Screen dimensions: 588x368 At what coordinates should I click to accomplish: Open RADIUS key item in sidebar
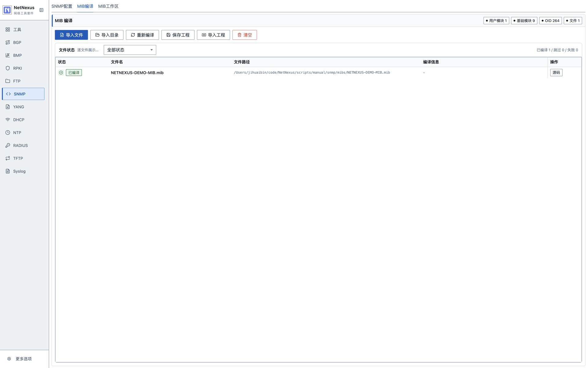[x=23, y=145]
